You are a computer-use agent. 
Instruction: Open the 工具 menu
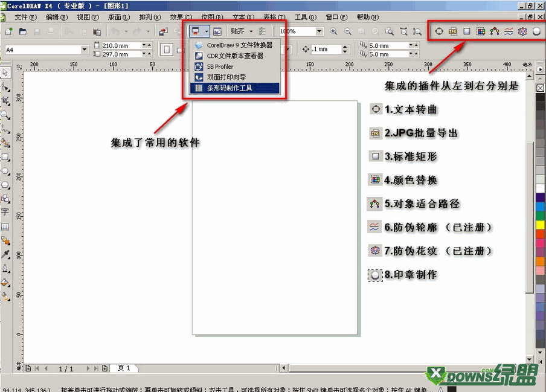[306, 17]
